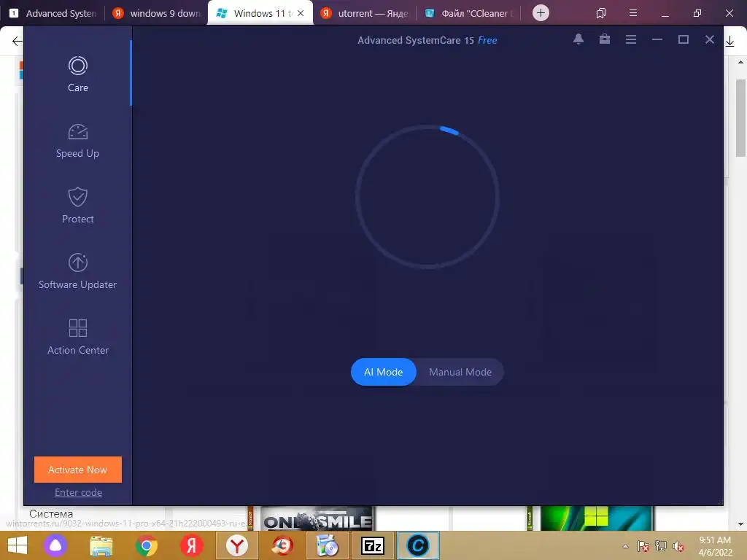Show hidden system tray icons
Viewport: 747px width, 560px height.
625,546
